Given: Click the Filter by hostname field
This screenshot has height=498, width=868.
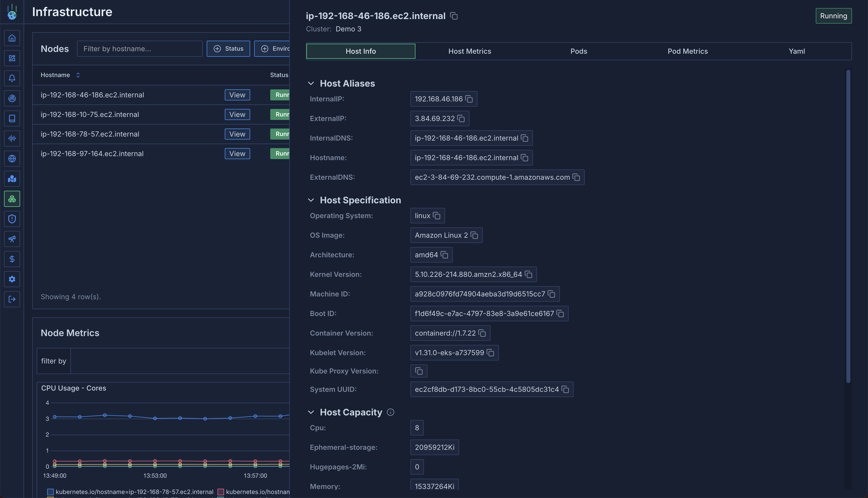Looking at the screenshot, I should click(x=140, y=49).
